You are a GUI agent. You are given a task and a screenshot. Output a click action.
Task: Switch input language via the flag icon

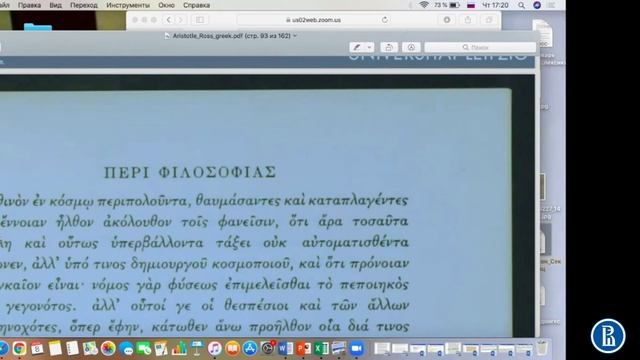click(x=471, y=5)
